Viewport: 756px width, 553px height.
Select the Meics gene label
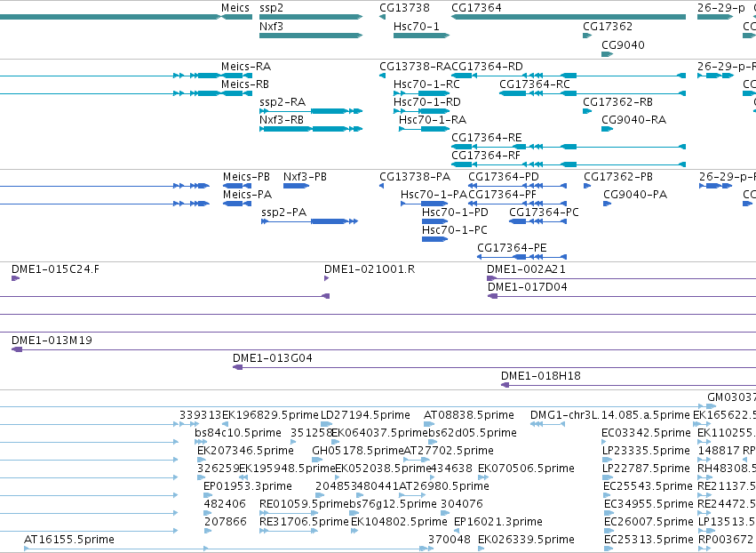(x=235, y=8)
